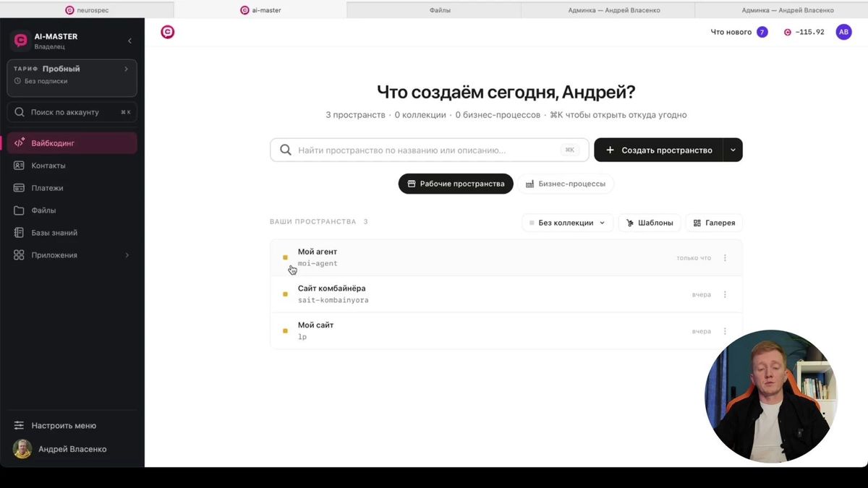The height and width of the screenshot is (488, 868).
Task: Click the Галерея grid icon
Action: click(x=697, y=223)
